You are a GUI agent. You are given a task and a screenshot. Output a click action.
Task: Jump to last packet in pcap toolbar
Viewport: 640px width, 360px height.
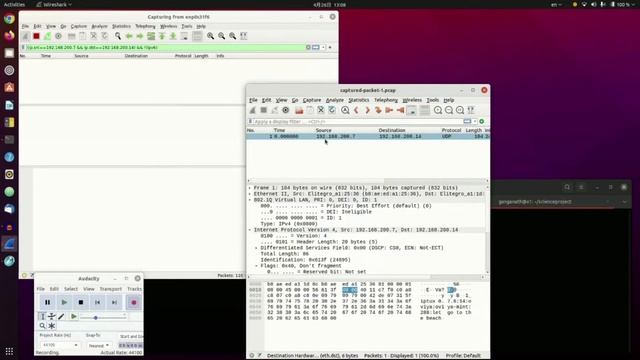400,110
